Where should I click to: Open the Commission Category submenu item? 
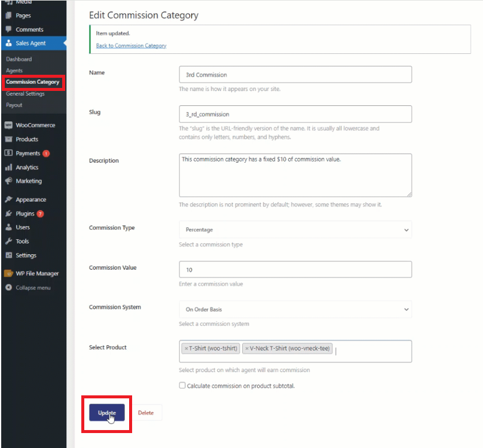click(x=32, y=82)
